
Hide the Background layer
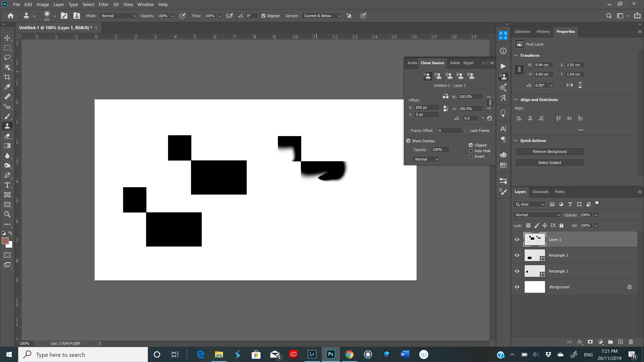coord(517,287)
